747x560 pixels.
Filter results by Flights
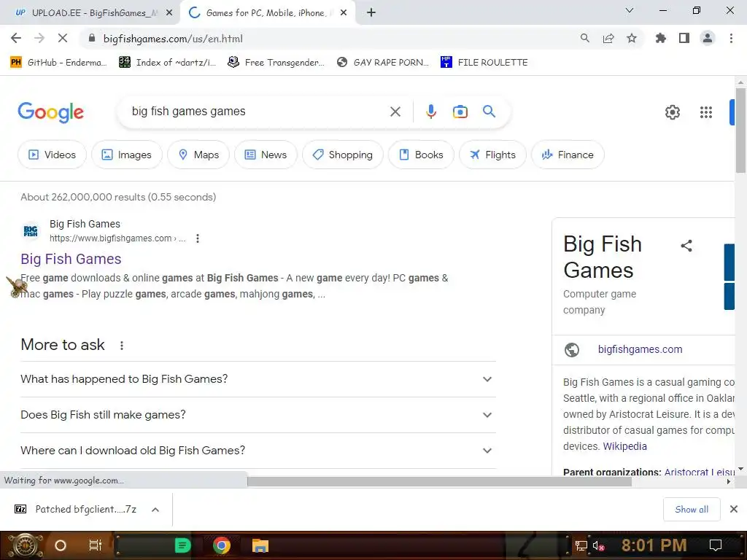pos(492,155)
